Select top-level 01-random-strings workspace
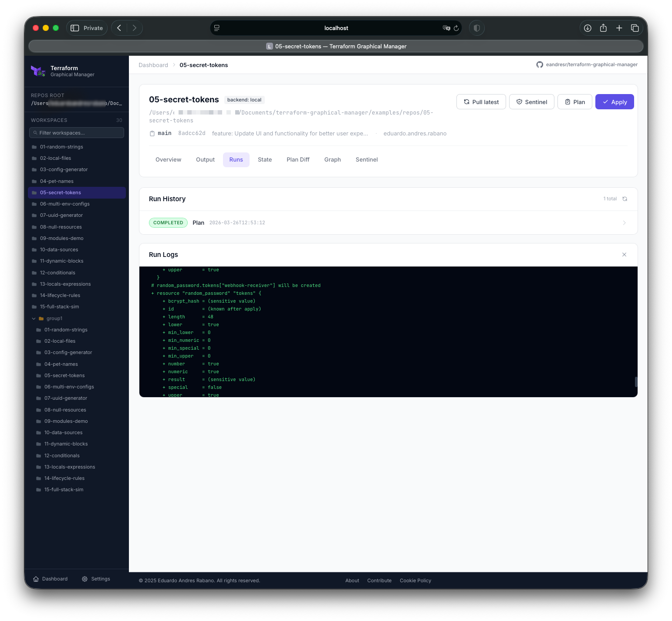Viewport: 672px width, 621px height. click(77, 147)
